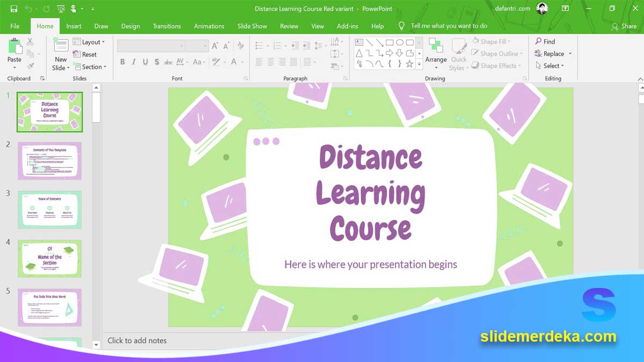This screenshot has height=362, width=644.
Task: Toggle Italic formatting
Action: point(134,62)
